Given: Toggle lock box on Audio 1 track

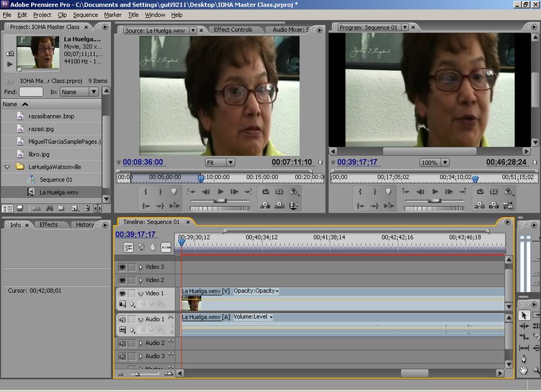Looking at the screenshot, I should tap(132, 319).
